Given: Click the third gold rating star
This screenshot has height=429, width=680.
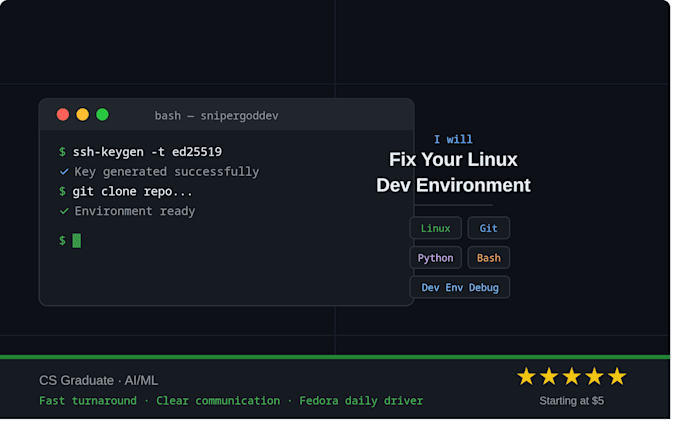Looking at the screenshot, I should tap(572, 377).
